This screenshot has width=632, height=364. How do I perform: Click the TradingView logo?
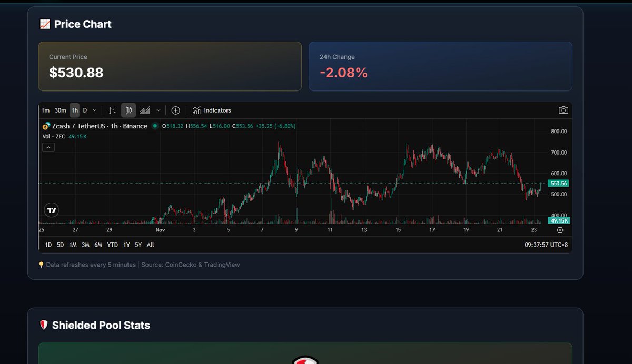coord(51,210)
